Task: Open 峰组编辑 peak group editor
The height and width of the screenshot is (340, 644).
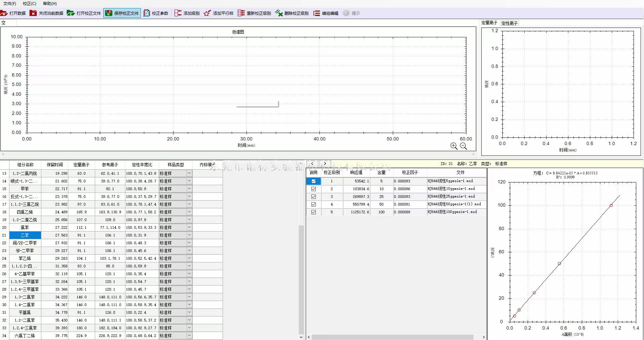Action: (x=326, y=13)
